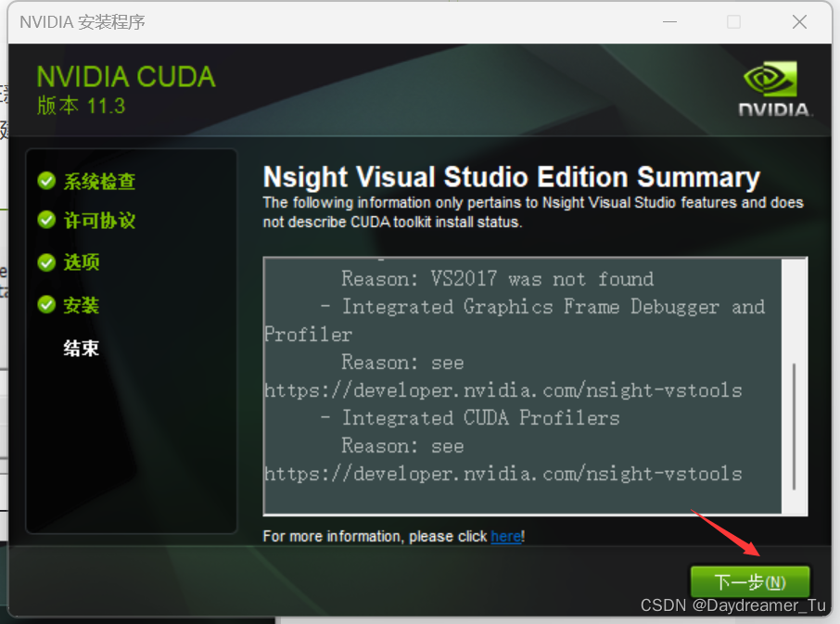Minimize the NVIDIA installer window
The image size is (840, 624).
tap(669, 22)
